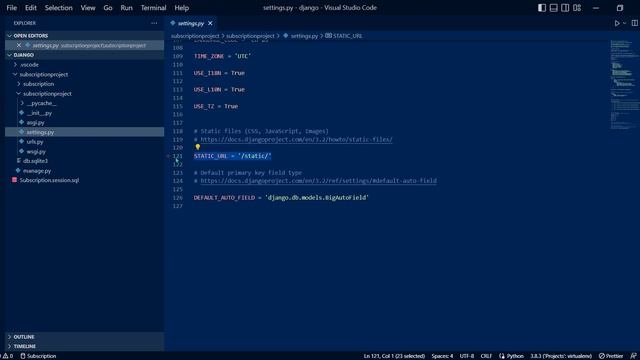Click line number 126 in gutter

pyautogui.click(x=178, y=198)
